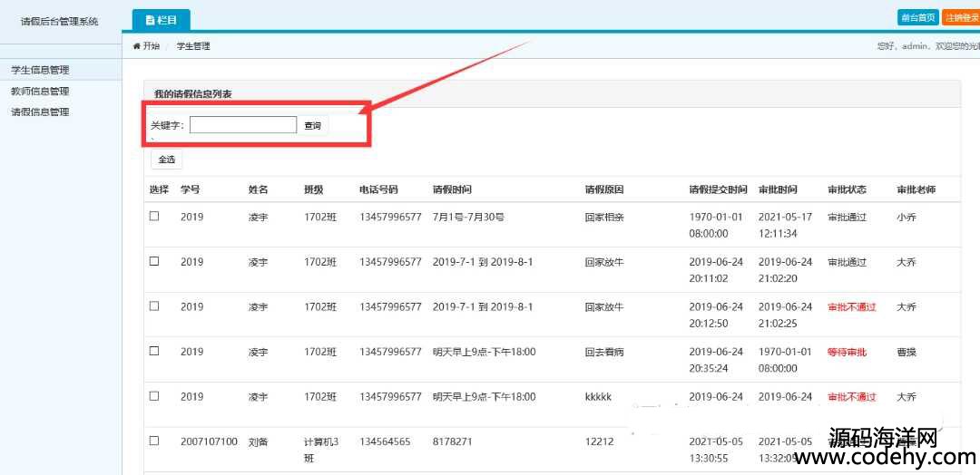Viewport: 980px width, 475px height.
Task: Toggle the checkbox for the 回去看病 row
Action: coord(154,351)
